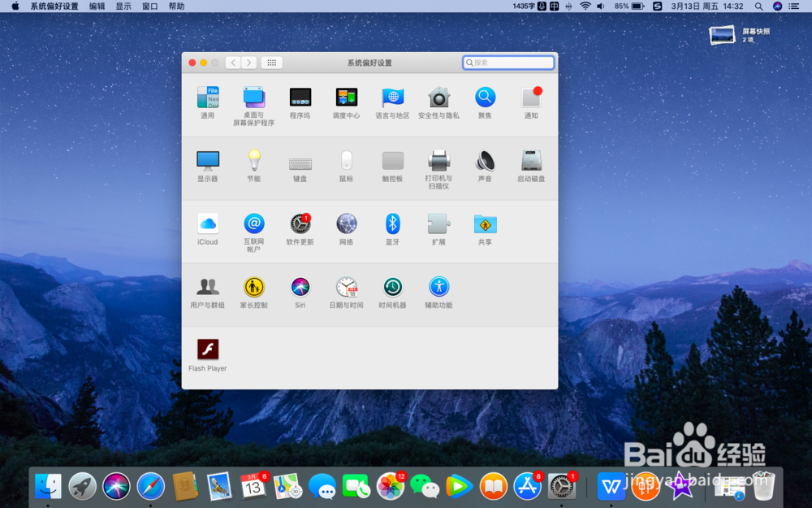The image size is (812, 508).
Task: Open Photos from the Dock
Action: click(x=390, y=486)
